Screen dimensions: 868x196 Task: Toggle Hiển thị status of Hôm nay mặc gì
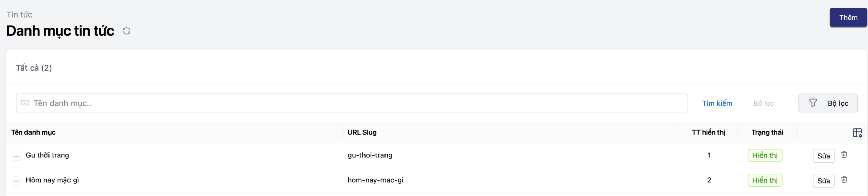point(765,180)
